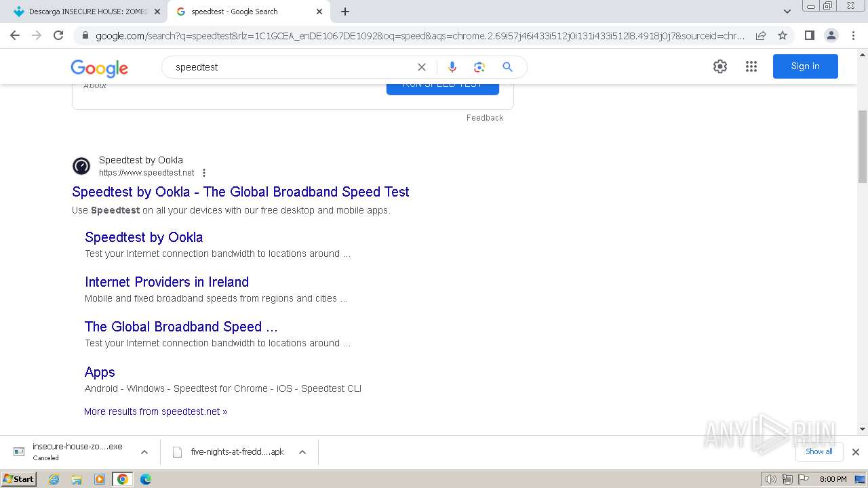
Task: Click the browser address bar URL
Action: 420,35
